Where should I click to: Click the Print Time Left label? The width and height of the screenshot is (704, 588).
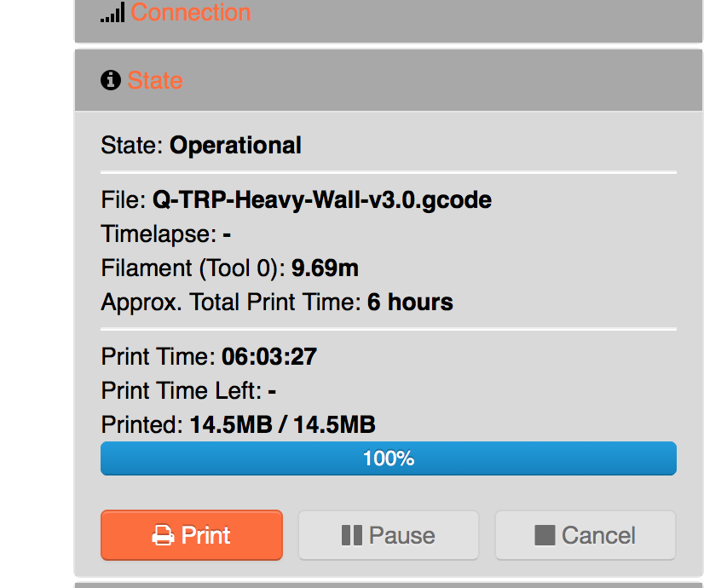[181, 390]
